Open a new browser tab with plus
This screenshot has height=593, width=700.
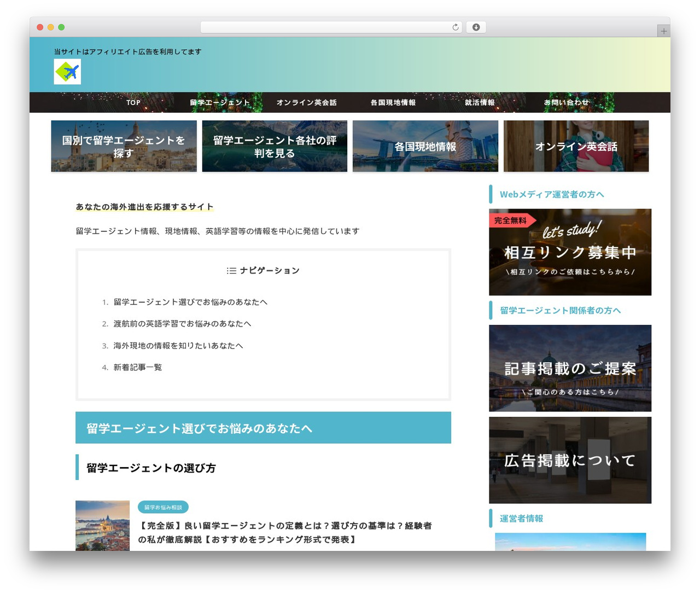click(663, 31)
